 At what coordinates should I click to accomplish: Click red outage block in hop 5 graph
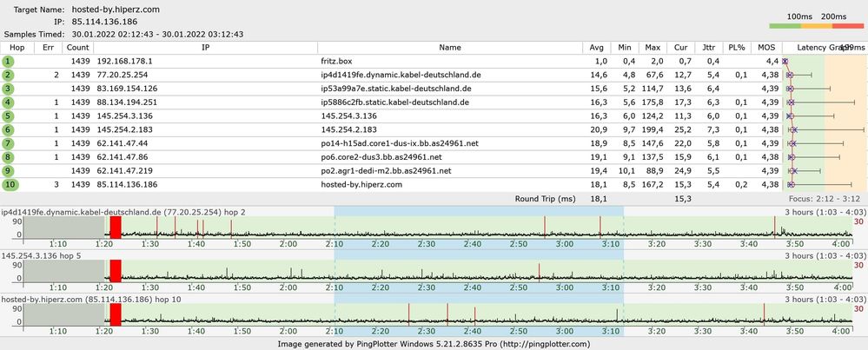pos(116,271)
